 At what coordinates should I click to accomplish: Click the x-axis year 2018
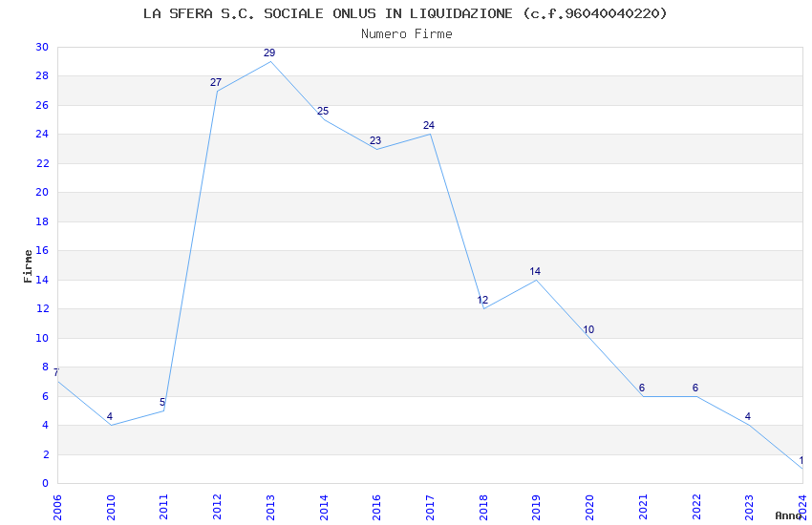[483, 507]
